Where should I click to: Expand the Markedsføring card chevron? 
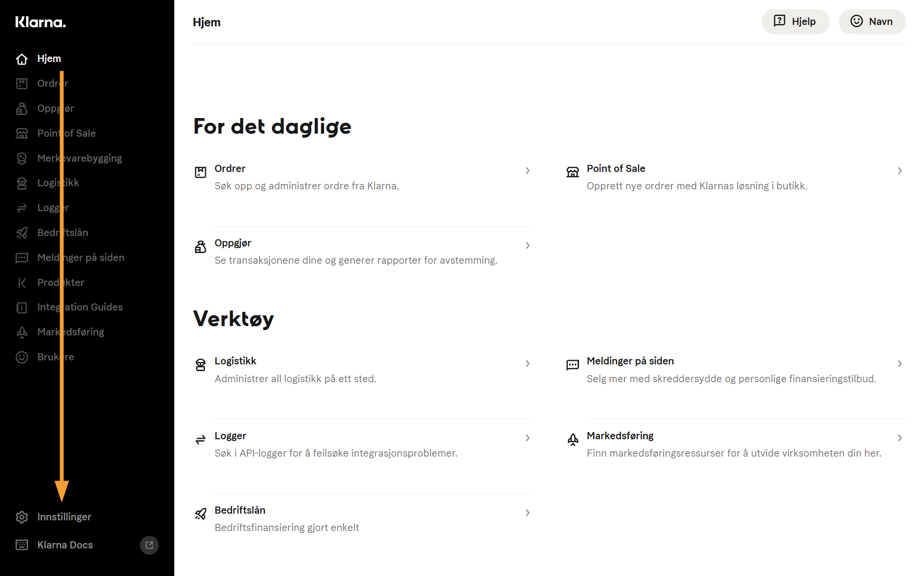click(900, 438)
